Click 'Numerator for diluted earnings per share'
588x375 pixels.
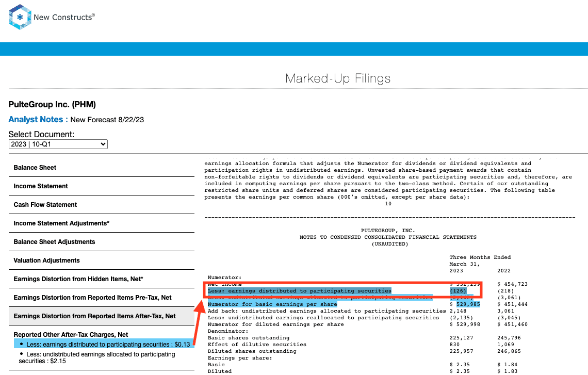tap(275, 325)
